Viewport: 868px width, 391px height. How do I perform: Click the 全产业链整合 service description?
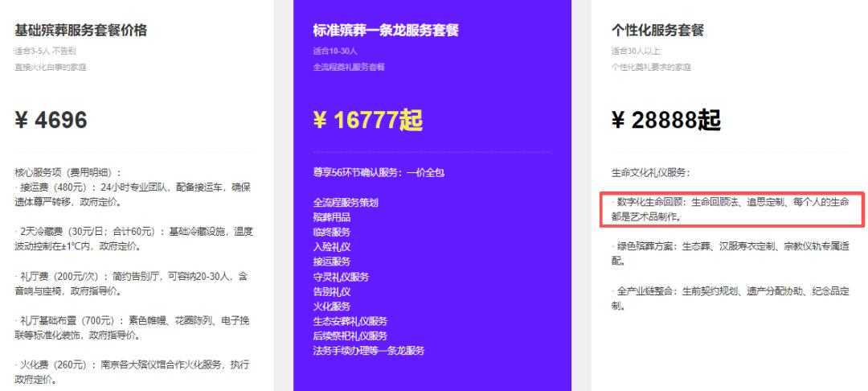pos(730,298)
